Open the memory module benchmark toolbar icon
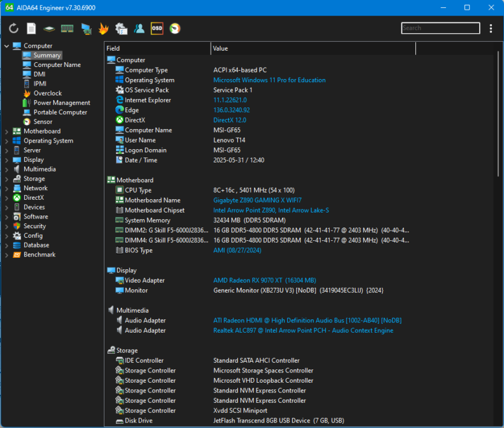504x428 pixels. (x=67, y=28)
